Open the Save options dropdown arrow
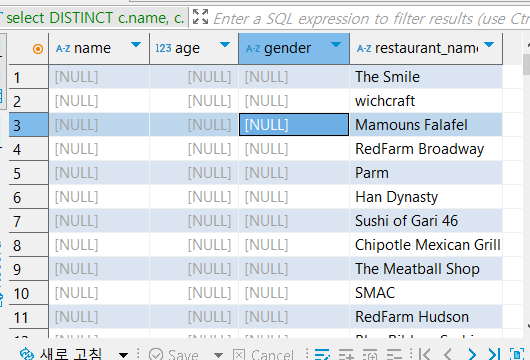The image size is (530, 360). pyautogui.click(x=219, y=355)
